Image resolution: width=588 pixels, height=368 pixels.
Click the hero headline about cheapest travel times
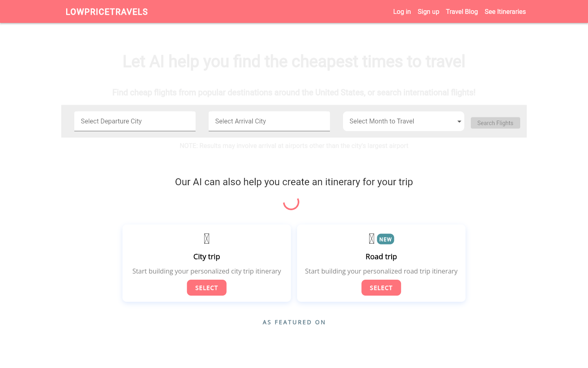pos(294,61)
